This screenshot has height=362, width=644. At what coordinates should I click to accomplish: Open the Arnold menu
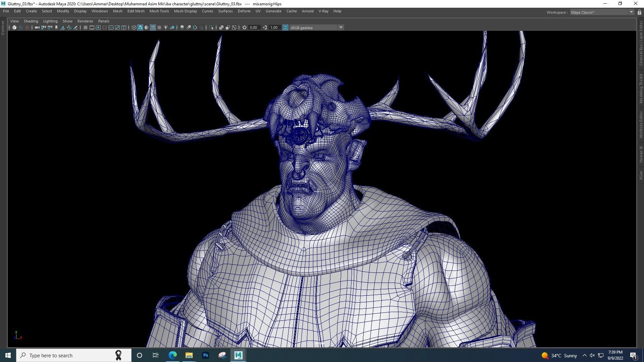[308, 11]
